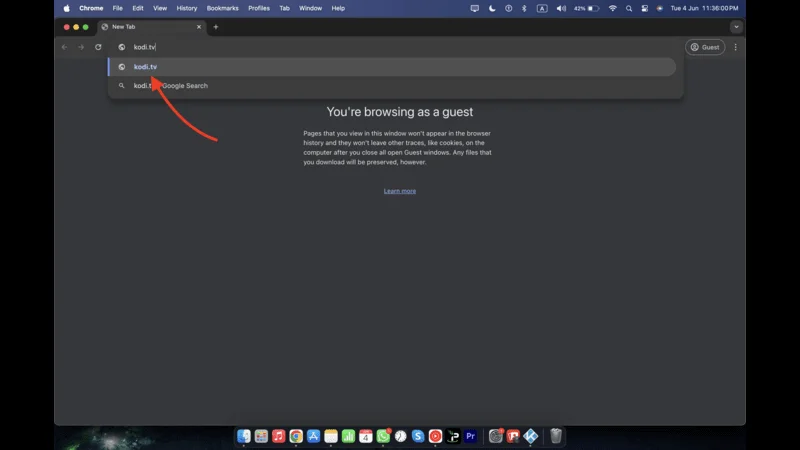Open the Apple menu
The height and width of the screenshot is (450, 800).
[66, 8]
